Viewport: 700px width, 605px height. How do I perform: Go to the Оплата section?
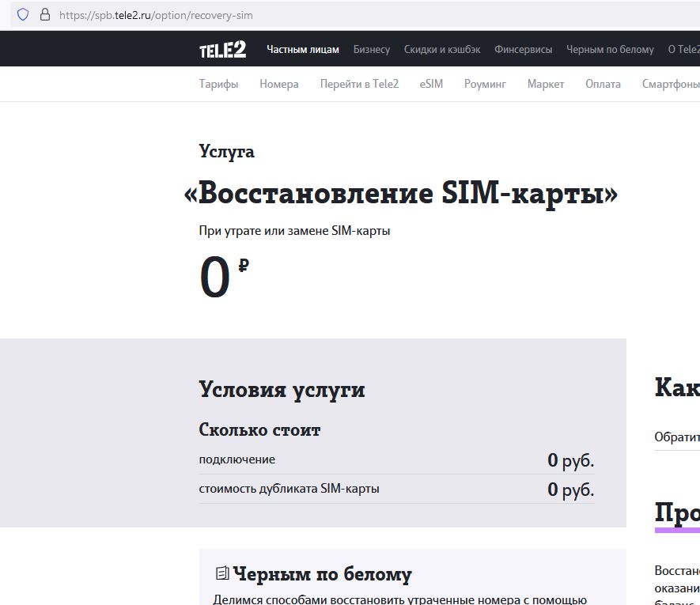point(604,84)
